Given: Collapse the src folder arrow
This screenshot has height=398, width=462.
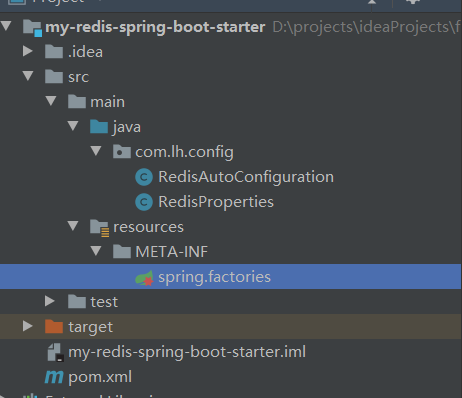Looking at the screenshot, I should pos(28,76).
